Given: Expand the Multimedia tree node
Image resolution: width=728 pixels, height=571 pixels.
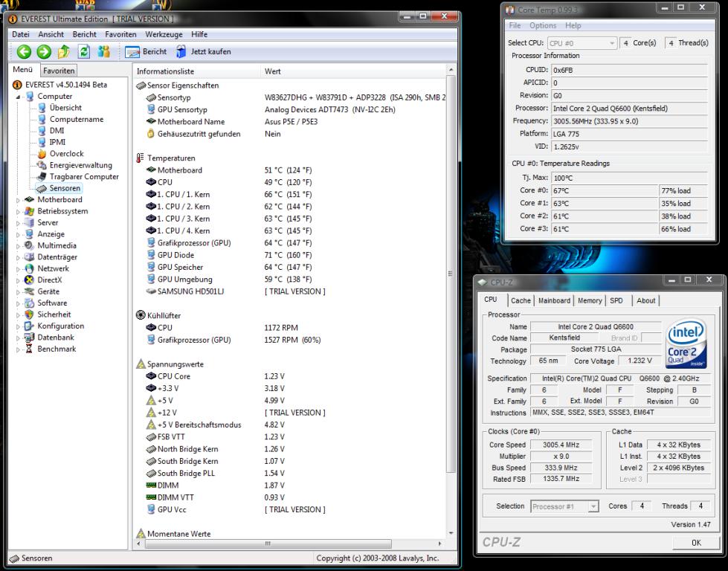Looking at the screenshot, I should click(18, 246).
